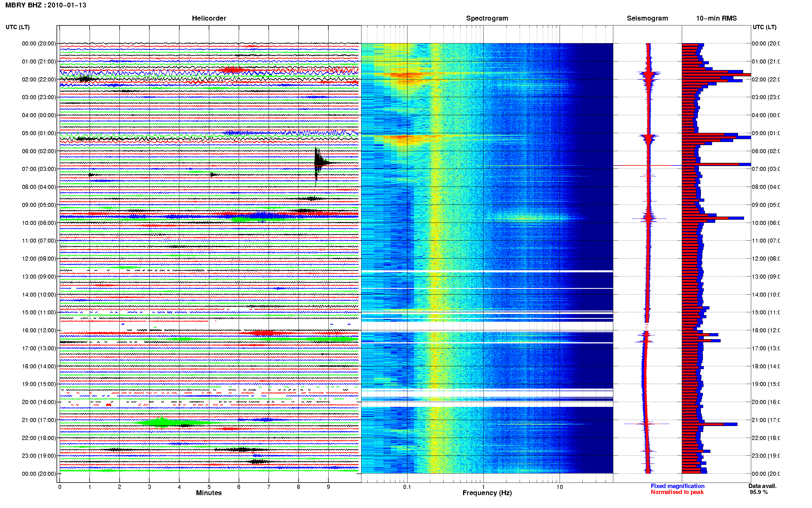Viewport: 812px width, 508px height.
Task: Click the left '10:00 (06:00)' time label
Action: point(39,223)
